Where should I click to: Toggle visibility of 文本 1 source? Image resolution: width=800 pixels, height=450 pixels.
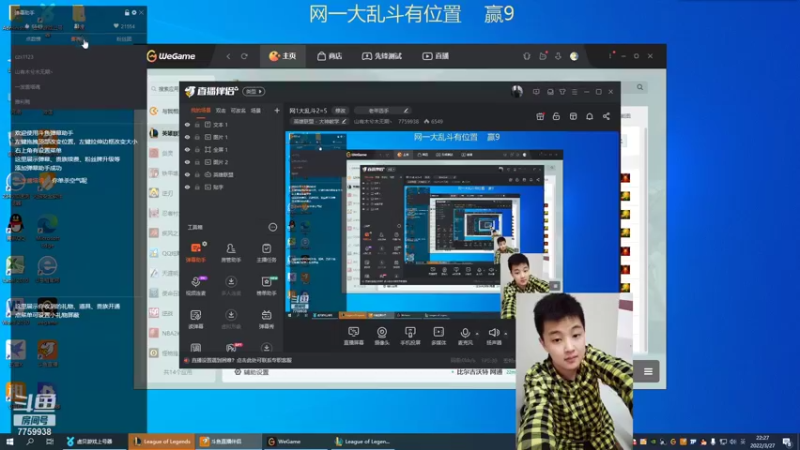187,124
